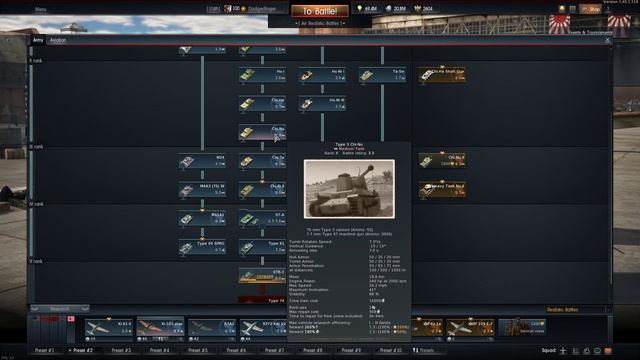Image resolution: width=640 pixels, height=360 pixels.
Task: Select the Japanese flag in country list
Action: tap(71, 318)
